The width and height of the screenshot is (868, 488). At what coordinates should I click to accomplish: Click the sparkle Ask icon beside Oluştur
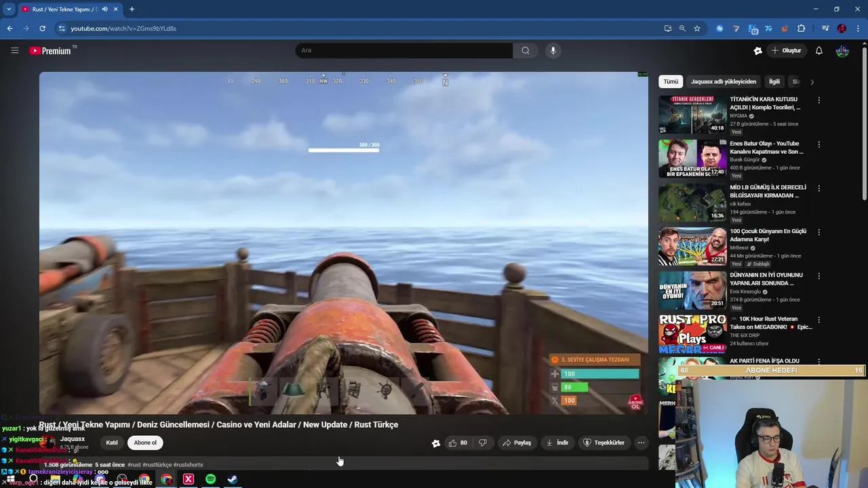pyautogui.click(x=757, y=50)
